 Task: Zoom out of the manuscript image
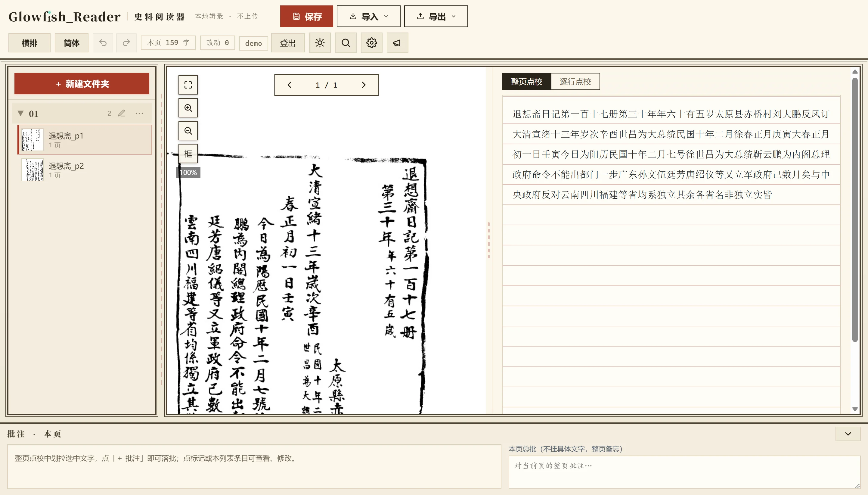tap(188, 131)
